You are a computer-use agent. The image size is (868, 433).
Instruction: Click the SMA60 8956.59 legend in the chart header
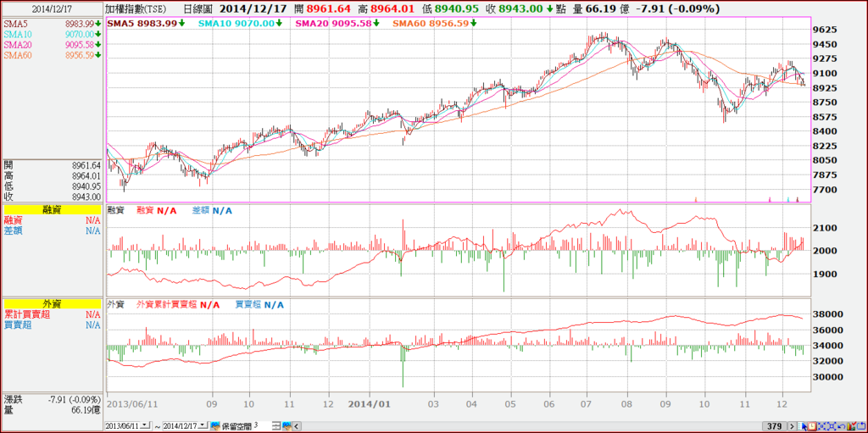tap(435, 23)
